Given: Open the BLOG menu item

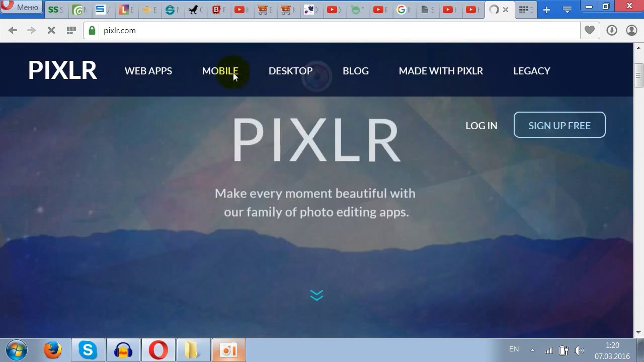Looking at the screenshot, I should coord(356,71).
